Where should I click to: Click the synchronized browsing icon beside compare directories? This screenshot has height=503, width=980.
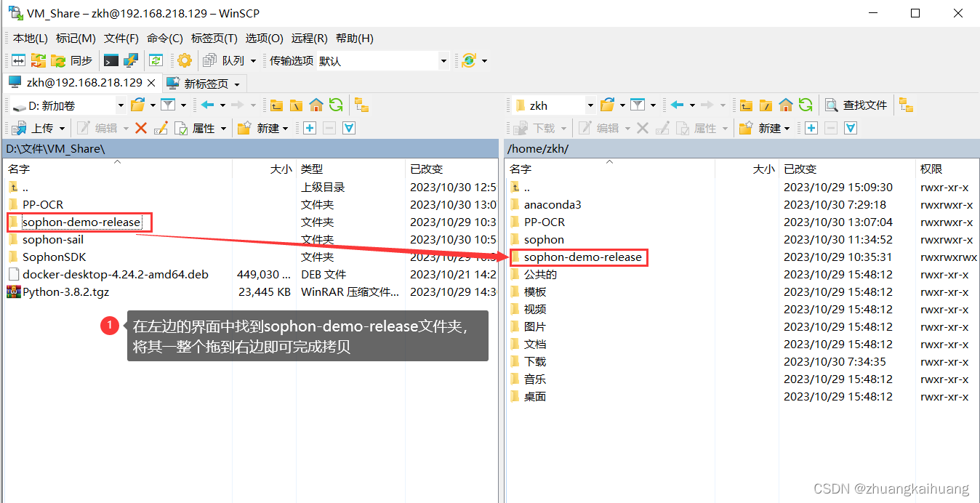(38, 60)
